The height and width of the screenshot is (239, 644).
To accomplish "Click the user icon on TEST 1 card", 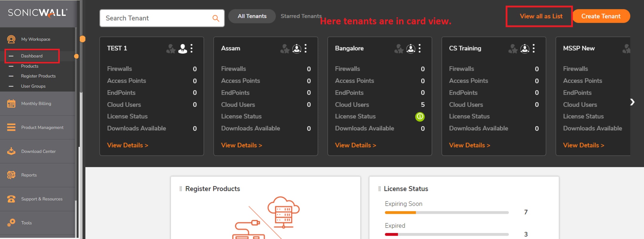I will coord(183,48).
